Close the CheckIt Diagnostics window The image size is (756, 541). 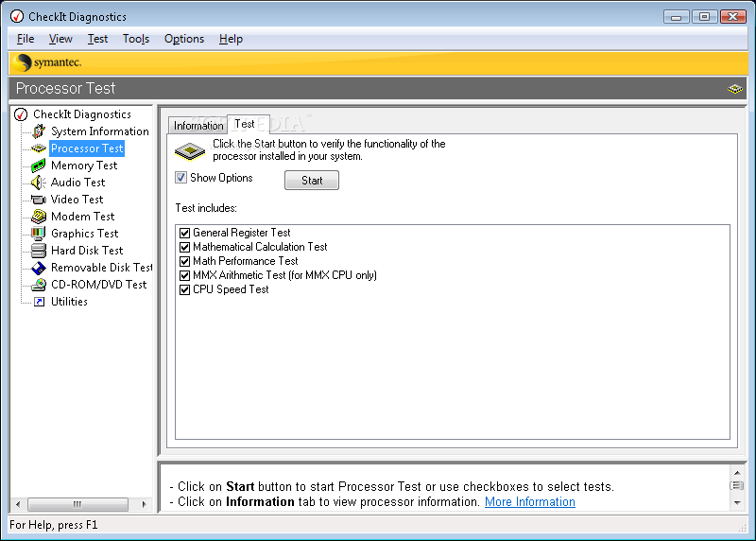(x=733, y=17)
